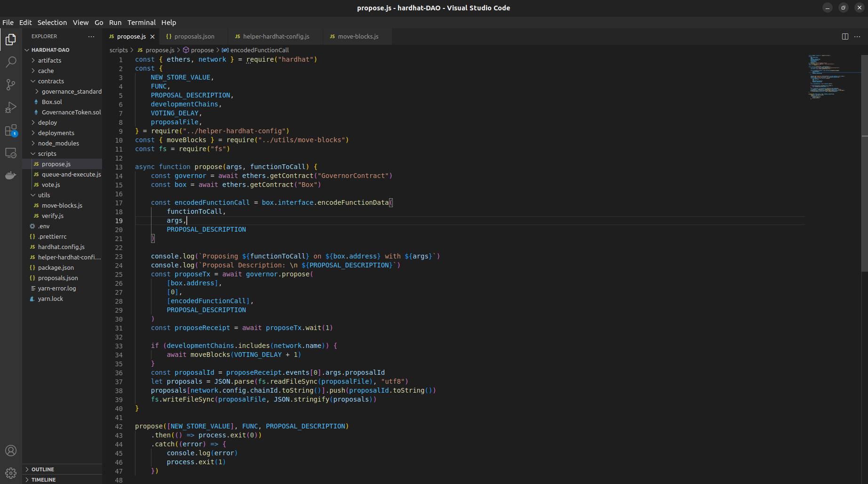Click package.json braces icon
The height and width of the screenshot is (484, 868).
[32, 267]
